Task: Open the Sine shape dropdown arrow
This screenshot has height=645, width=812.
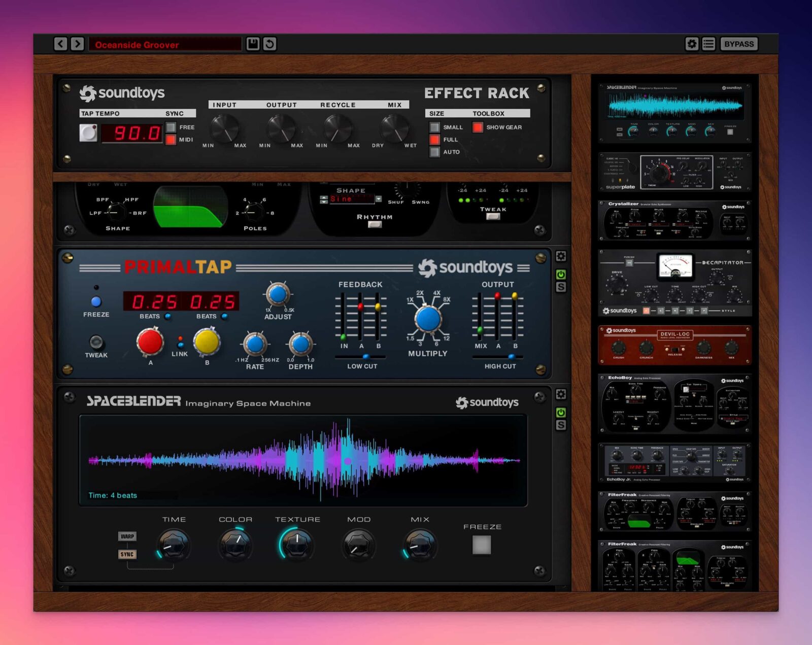Action: (x=379, y=199)
